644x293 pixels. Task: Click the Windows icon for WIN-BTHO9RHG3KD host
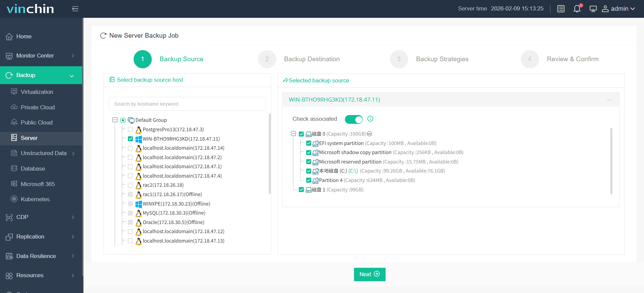[138, 139]
